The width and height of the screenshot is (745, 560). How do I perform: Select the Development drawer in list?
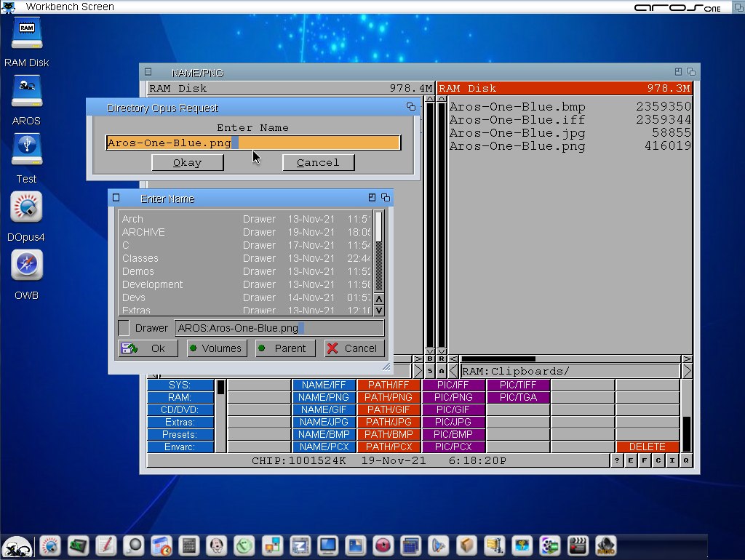(153, 284)
